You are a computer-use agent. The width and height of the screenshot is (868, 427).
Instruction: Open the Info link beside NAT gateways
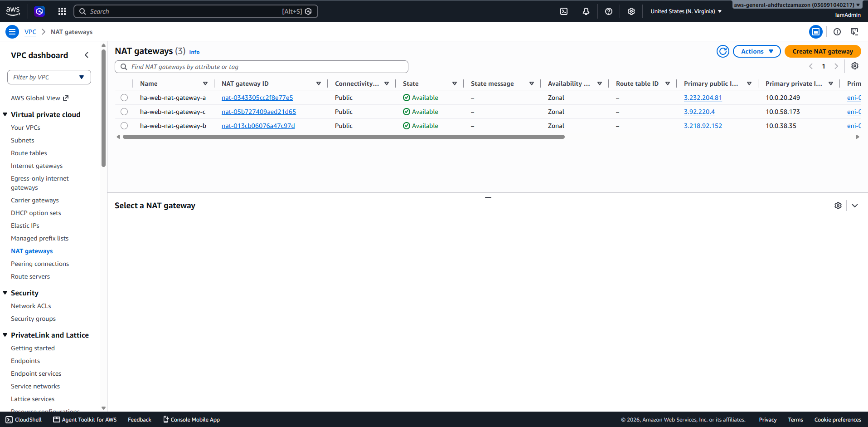coord(194,52)
